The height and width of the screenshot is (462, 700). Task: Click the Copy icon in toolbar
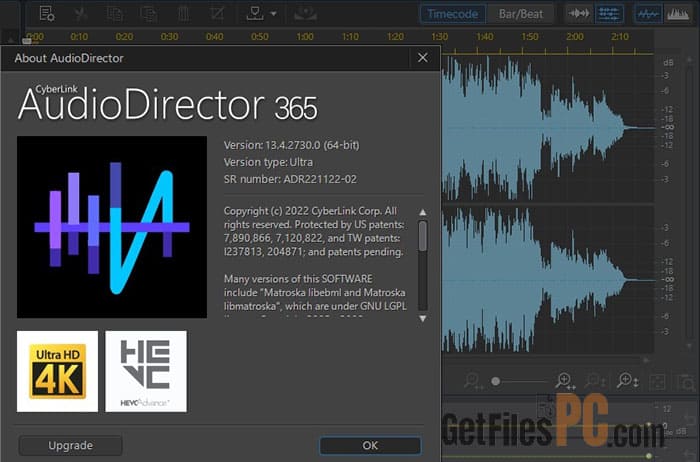tap(115, 14)
